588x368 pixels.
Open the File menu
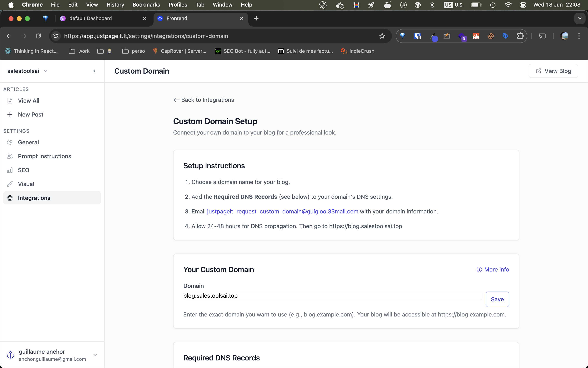(55, 5)
